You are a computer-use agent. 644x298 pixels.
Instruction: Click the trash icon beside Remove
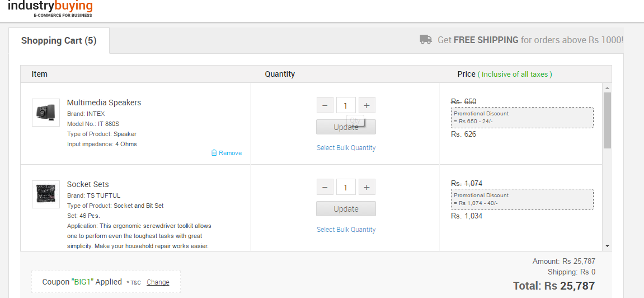[x=214, y=153]
